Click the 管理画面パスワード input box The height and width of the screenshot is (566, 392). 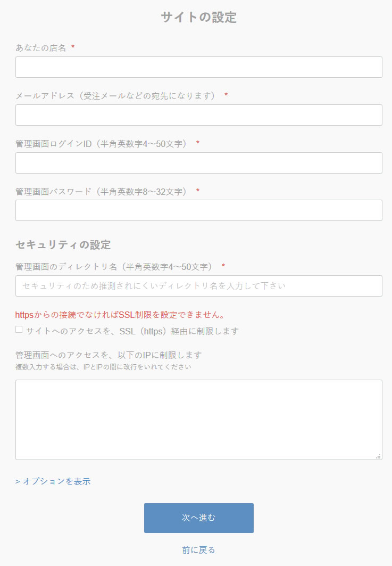198,210
